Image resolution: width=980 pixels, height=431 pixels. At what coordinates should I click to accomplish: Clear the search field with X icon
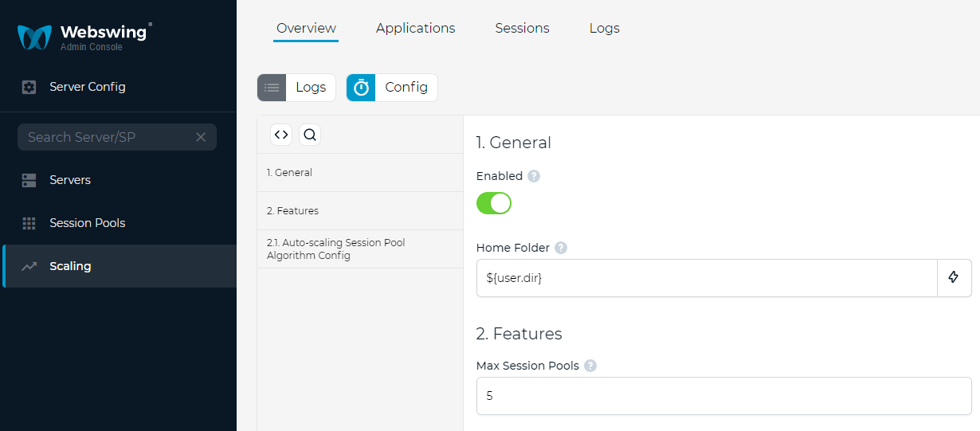tap(201, 137)
